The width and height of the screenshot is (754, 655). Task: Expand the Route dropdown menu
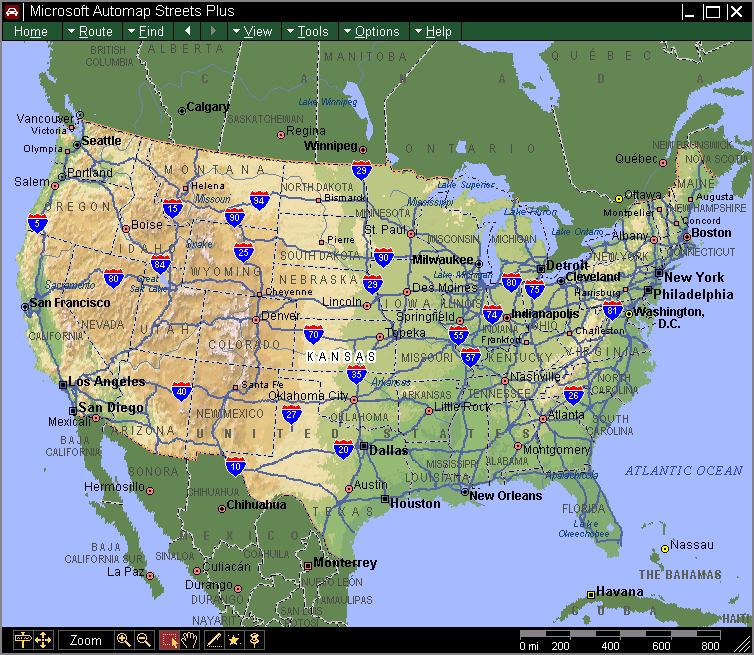(x=91, y=32)
